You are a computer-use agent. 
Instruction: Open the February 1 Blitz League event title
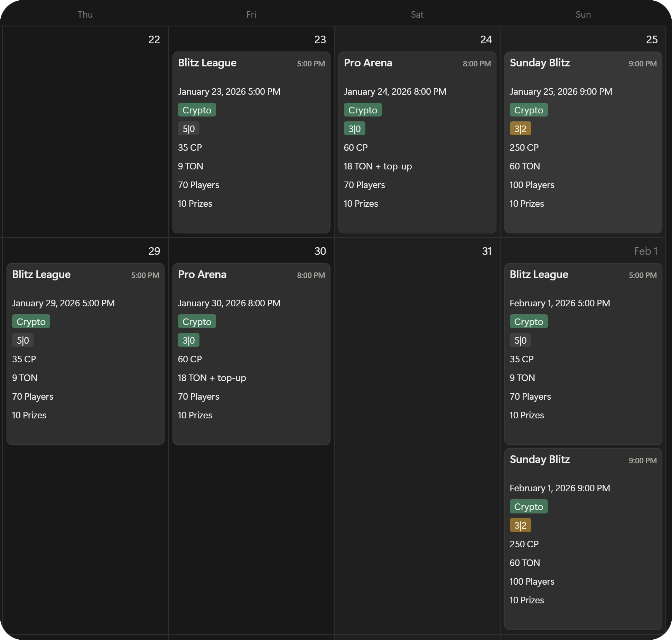click(x=539, y=275)
